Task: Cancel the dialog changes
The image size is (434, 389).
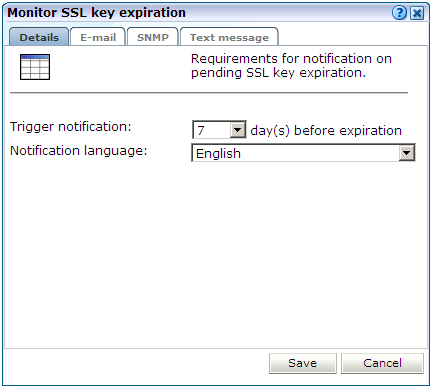Action: [x=382, y=363]
